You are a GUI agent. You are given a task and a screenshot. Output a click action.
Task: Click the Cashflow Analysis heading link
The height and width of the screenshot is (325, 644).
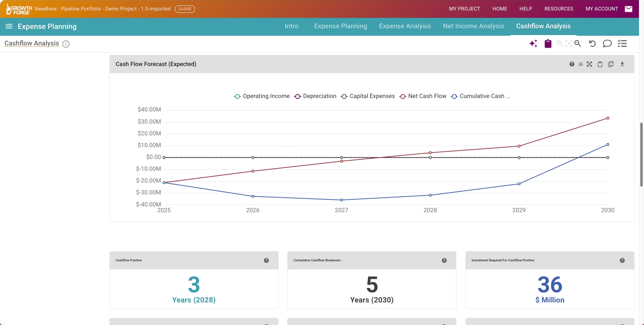pyautogui.click(x=32, y=43)
